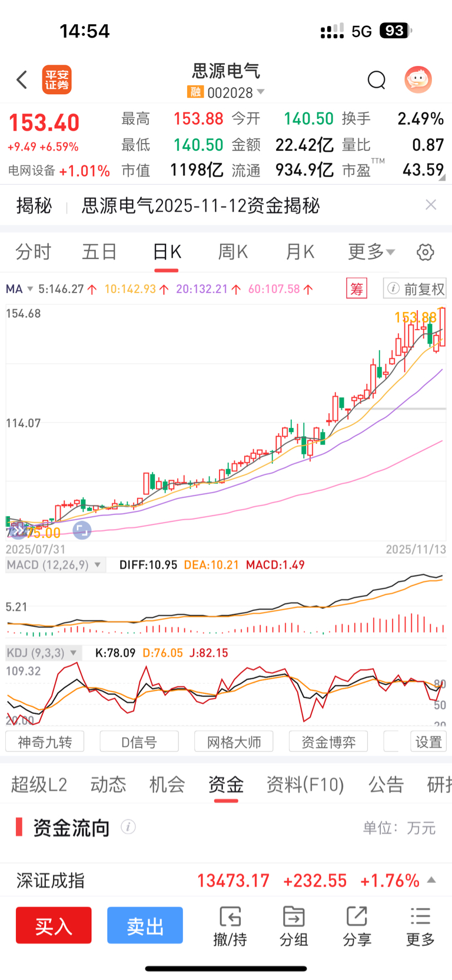Select the D信号 indicator button

139,742
